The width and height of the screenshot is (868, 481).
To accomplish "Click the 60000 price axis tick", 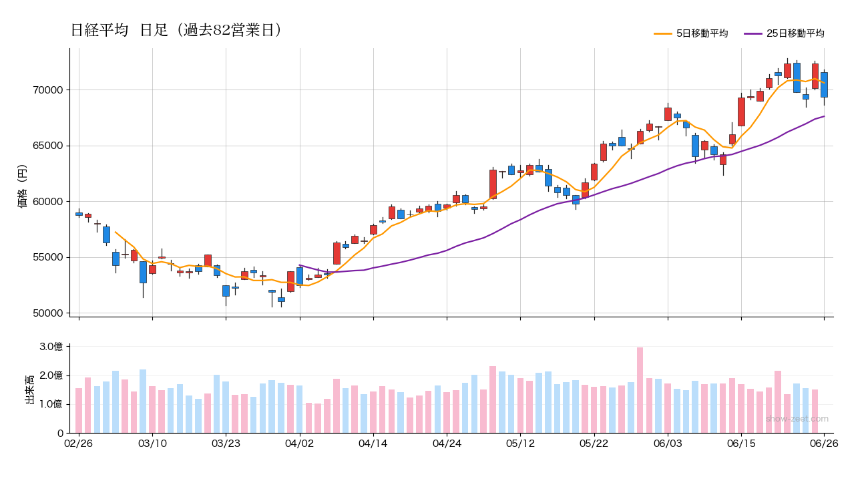I will point(47,202).
